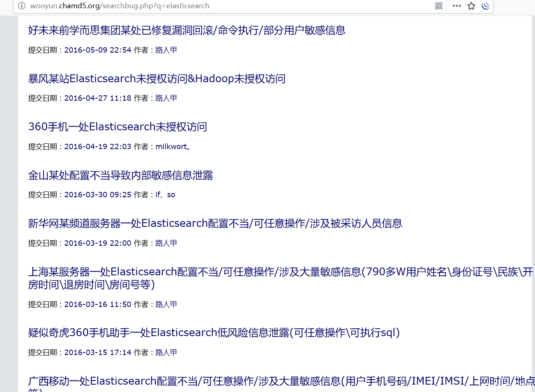535x392 pixels.
Task: Open the three-dot page actions menu
Action: tap(457, 6)
